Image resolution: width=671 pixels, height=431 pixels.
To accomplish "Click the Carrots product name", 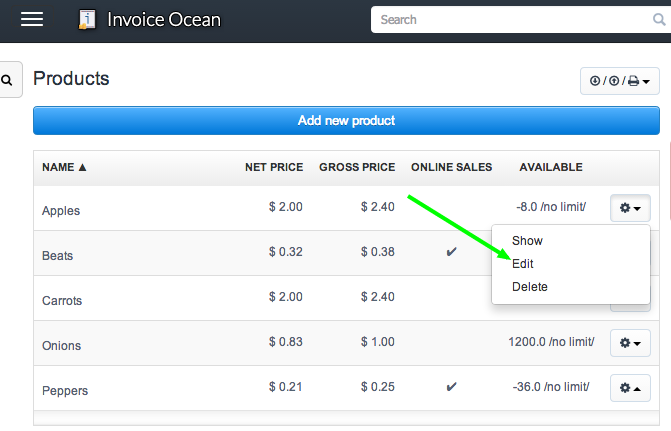I will click(x=62, y=300).
